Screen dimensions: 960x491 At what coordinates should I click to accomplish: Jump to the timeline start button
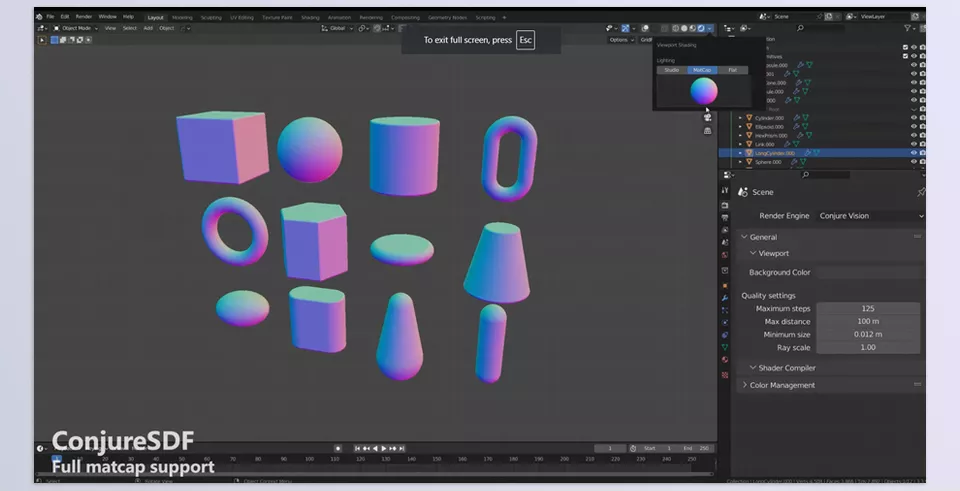click(358, 449)
